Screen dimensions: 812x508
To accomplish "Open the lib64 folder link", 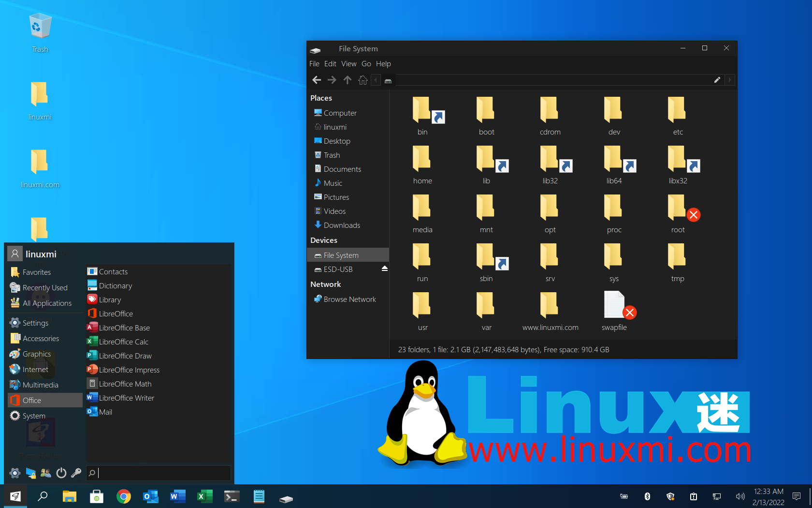I will click(x=614, y=165).
